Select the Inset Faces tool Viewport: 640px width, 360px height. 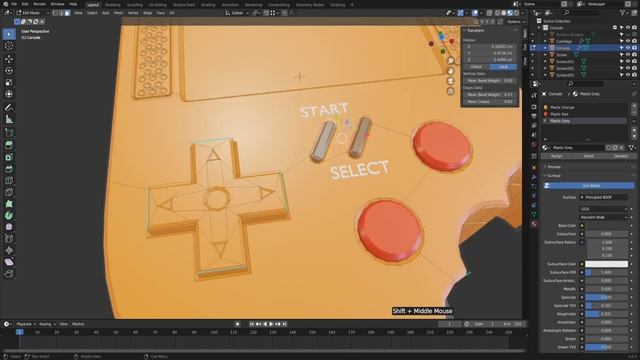pos(9,157)
